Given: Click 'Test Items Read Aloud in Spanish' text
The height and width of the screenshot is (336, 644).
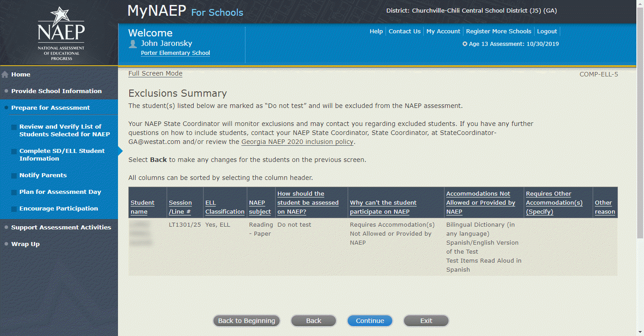Looking at the screenshot, I should click(484, 265).
